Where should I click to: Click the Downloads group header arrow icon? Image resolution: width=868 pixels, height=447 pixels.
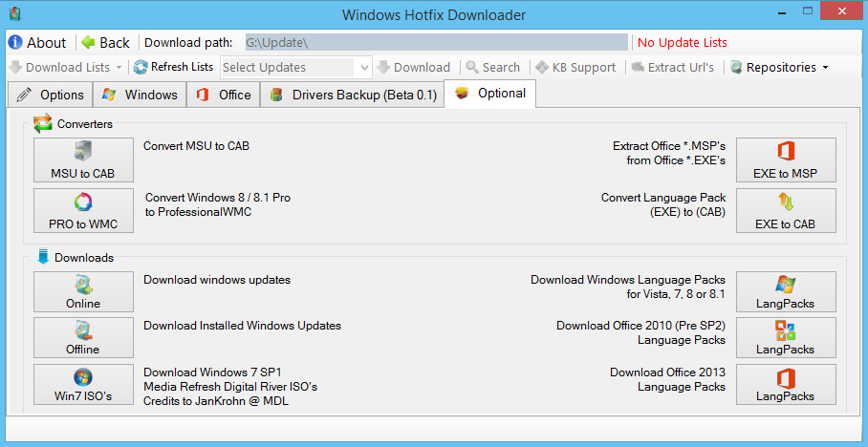[x=43, y=256]
